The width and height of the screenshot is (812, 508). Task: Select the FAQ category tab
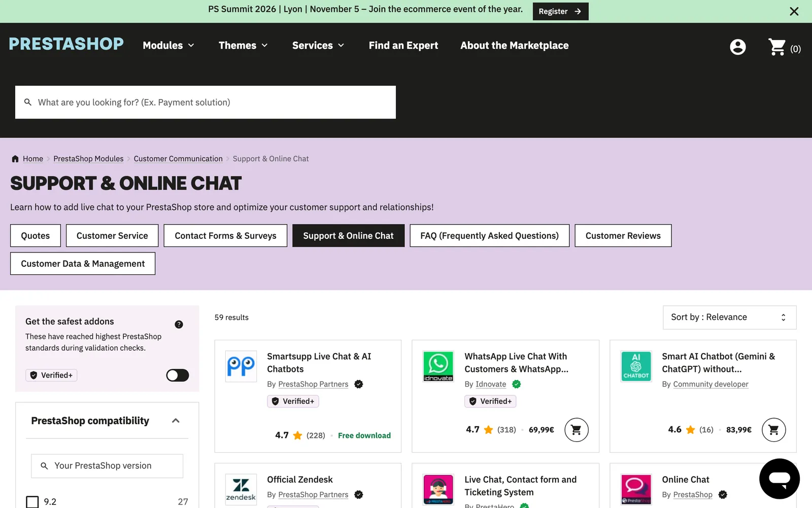(490, 236)
